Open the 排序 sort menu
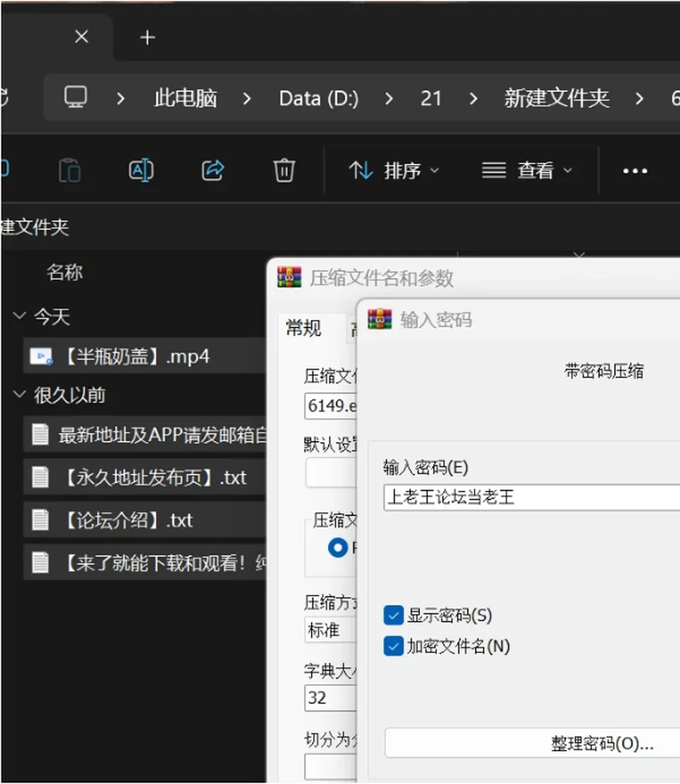Viewport: 680px width, 784px height. (394, 171)
